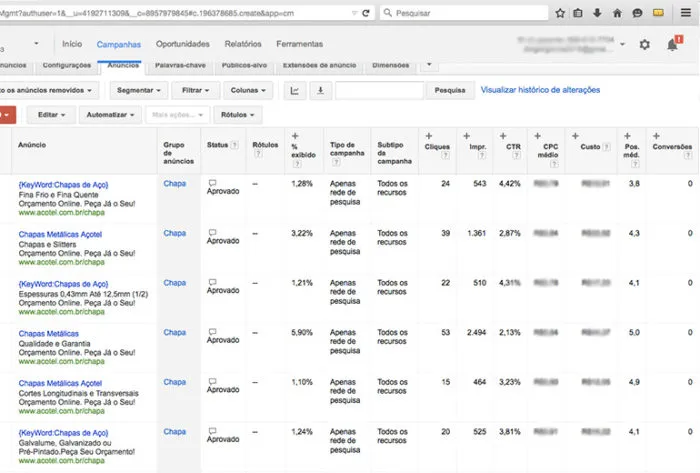
Task: Open Chapa ad group in Cortes Longitudinais row
Action: [x=175, y=382]
